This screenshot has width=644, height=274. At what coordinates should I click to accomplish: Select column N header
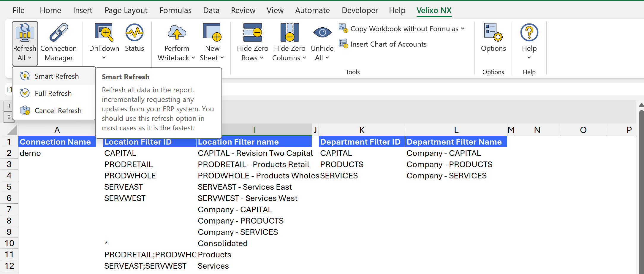click(x=537, y=130)
